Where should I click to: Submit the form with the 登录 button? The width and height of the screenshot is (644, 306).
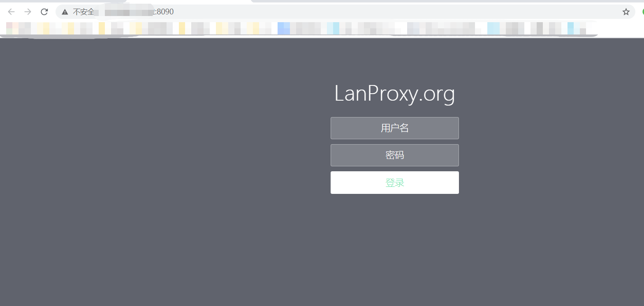395,182
